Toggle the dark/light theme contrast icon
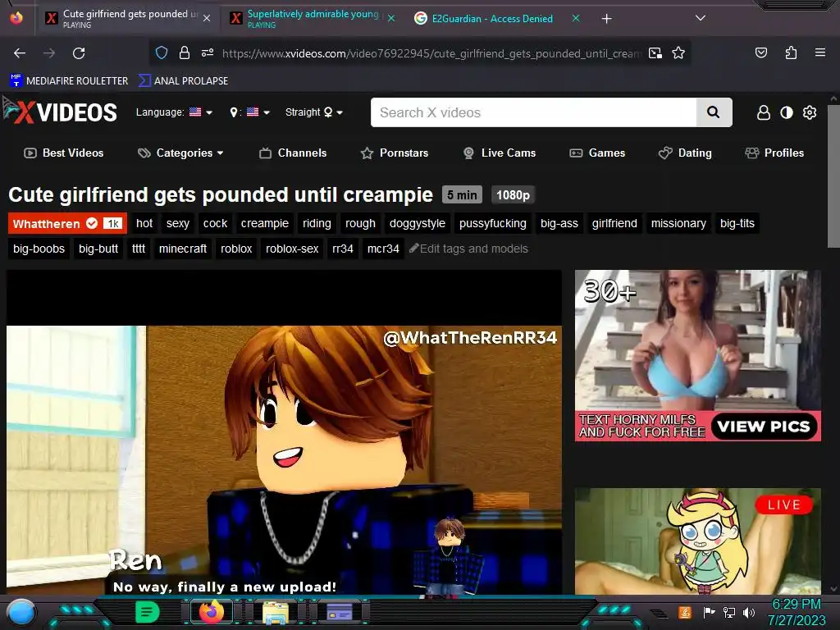 tap(787, 112)
